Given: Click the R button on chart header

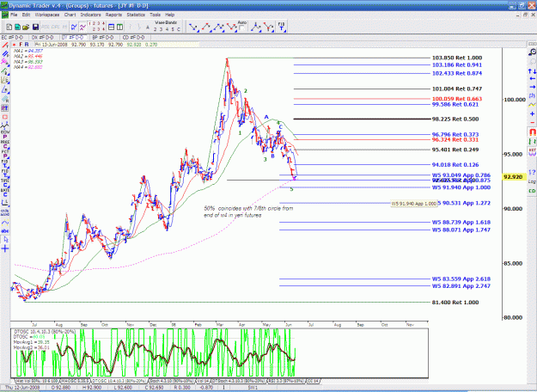Looking at the screenshot, I should click(x=27, y=45).
